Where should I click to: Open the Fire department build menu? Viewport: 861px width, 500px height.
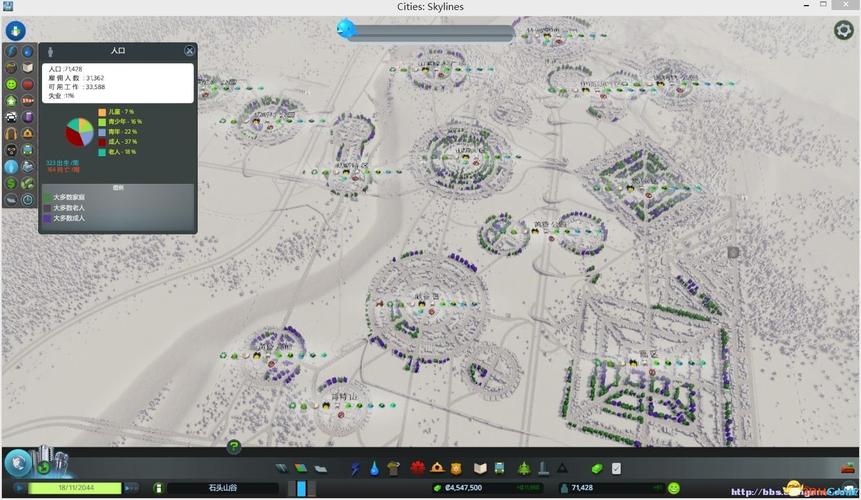437,468
